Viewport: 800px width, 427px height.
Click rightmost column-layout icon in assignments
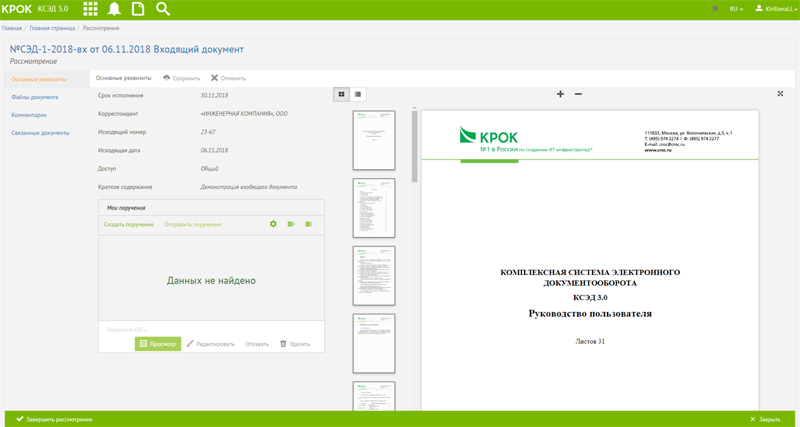click(x=309, y=224)
